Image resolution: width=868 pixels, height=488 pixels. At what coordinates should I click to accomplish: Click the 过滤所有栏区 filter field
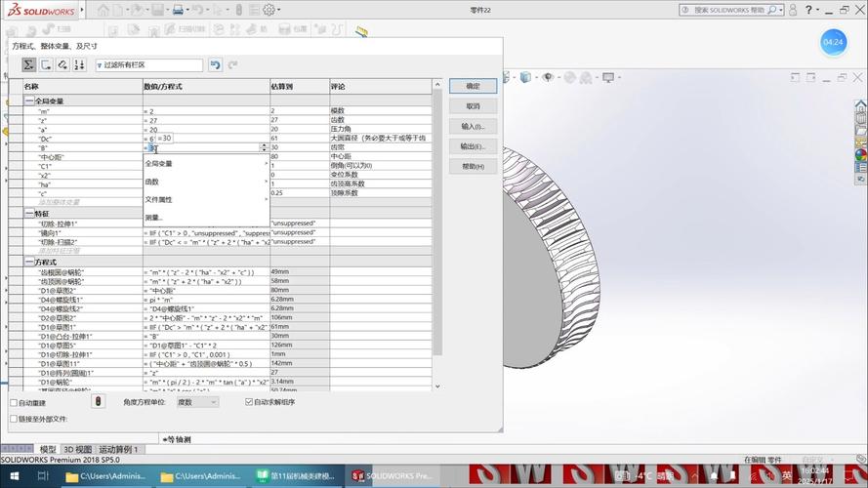coord(149,65)
